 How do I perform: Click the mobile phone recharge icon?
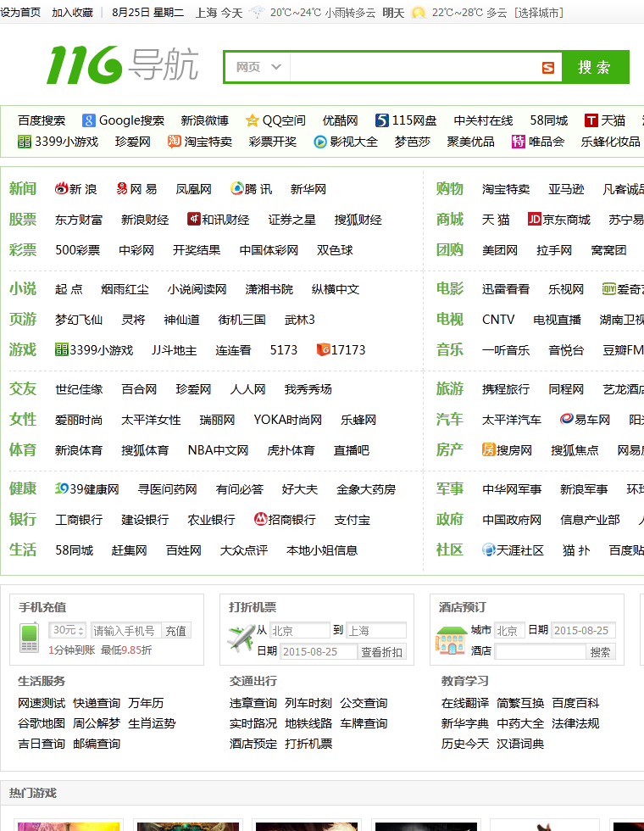pos(29,638)
